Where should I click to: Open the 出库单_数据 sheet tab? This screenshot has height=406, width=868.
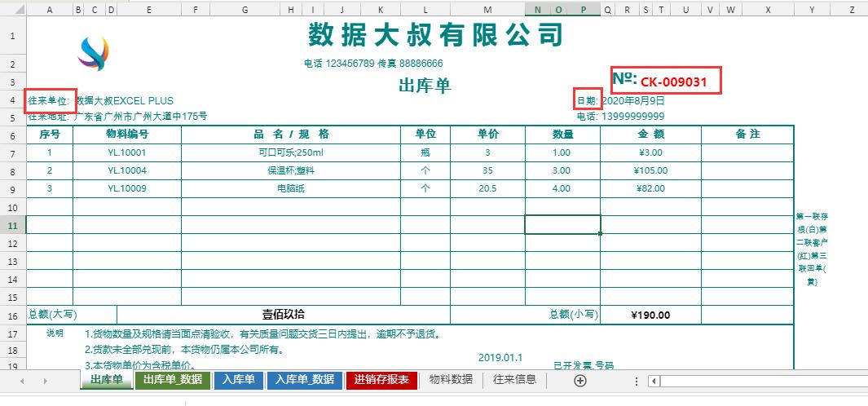[x=173, y=380]
